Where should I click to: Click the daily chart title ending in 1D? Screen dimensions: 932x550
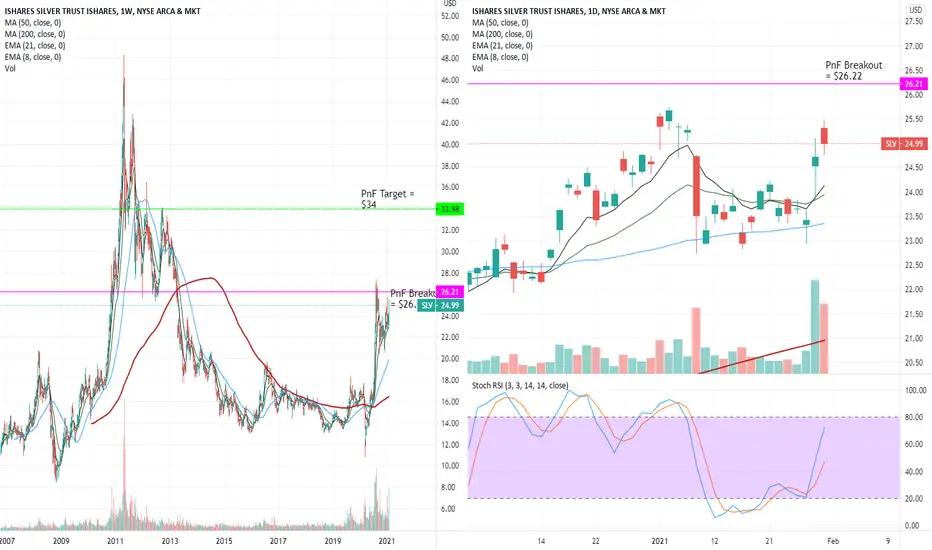[x=569, y=11]
